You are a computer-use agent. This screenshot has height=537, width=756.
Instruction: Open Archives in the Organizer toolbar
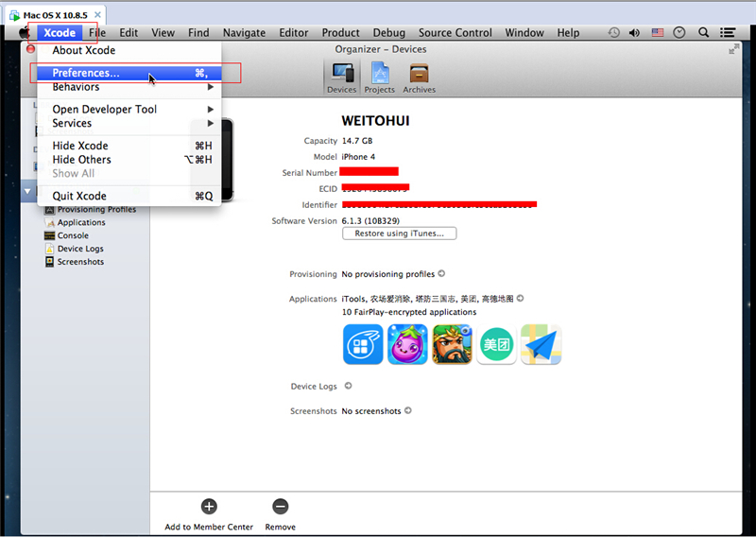pyautogui.click(x=419, y=78)
